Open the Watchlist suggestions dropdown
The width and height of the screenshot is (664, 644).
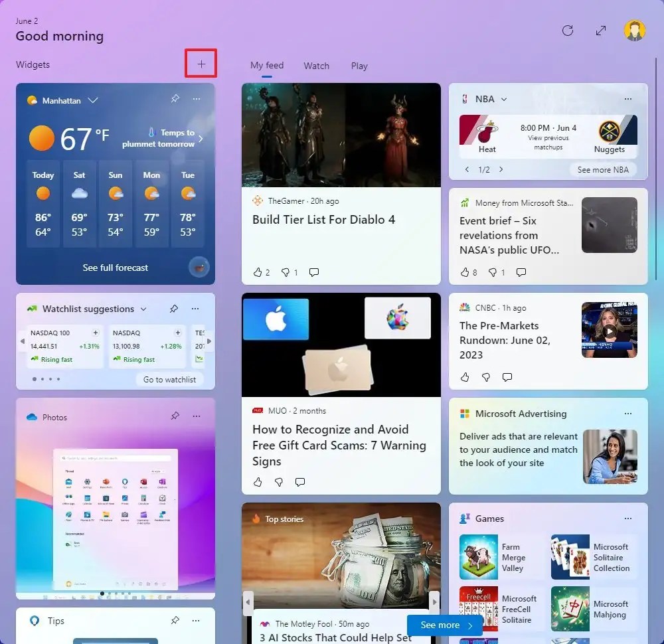click(145, 309)
